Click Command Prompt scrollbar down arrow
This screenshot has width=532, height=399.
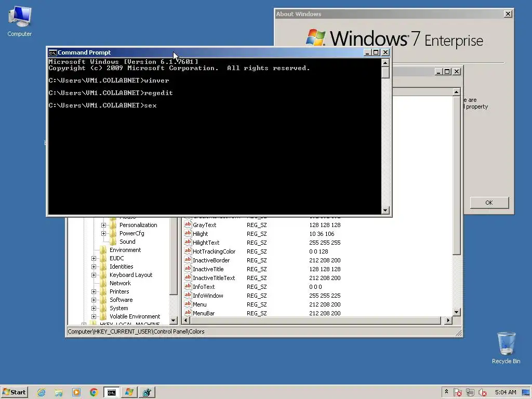[385, 210]
